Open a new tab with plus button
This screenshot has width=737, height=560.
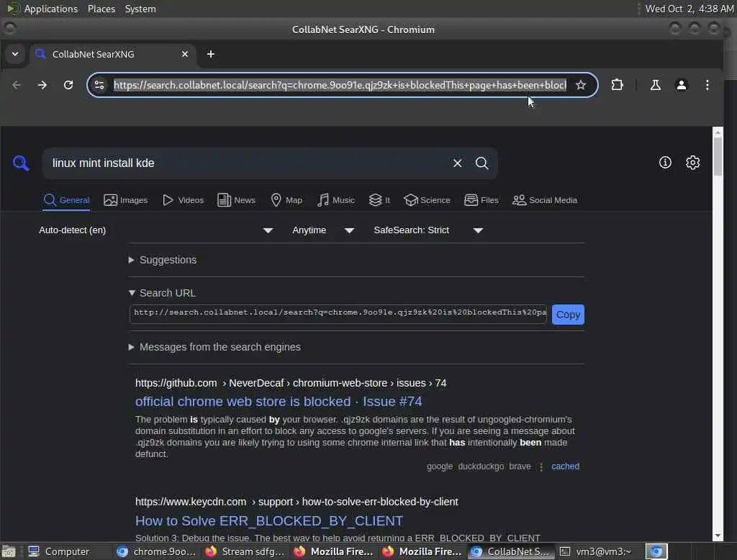coord(211,54)
